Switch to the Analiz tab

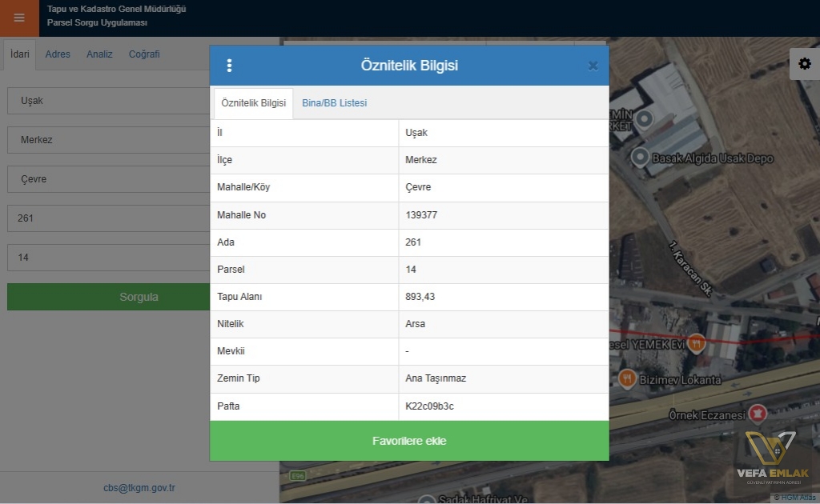point(99,54)
